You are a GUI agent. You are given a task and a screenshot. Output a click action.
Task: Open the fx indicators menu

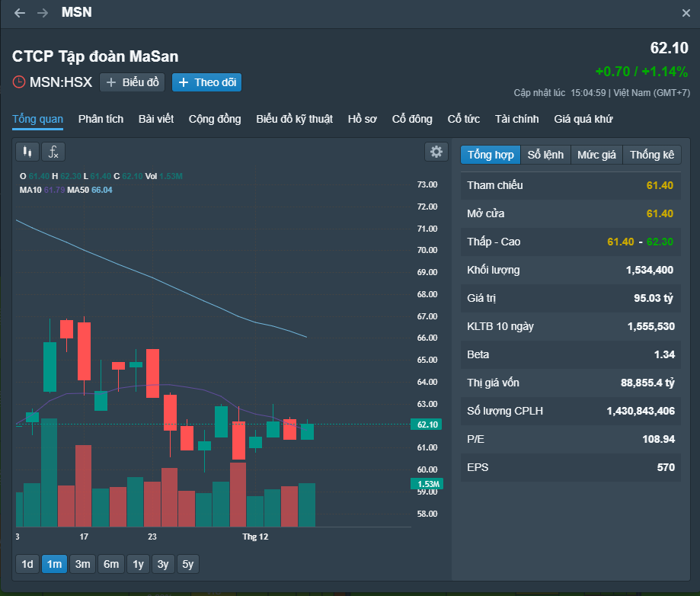[53, 152]
